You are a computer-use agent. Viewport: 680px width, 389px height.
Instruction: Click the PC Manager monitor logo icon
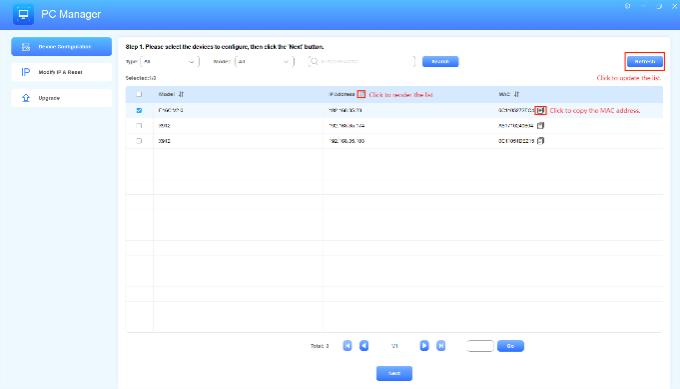click(23, 14)
